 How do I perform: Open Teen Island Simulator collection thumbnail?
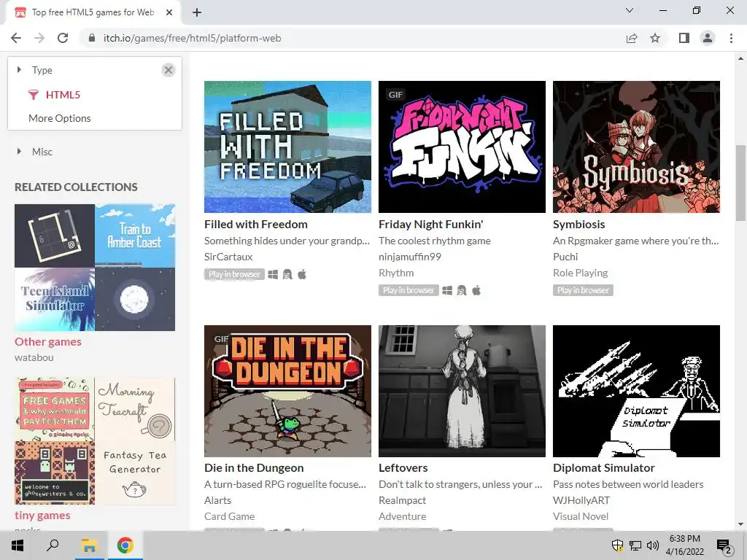(55, 299)
